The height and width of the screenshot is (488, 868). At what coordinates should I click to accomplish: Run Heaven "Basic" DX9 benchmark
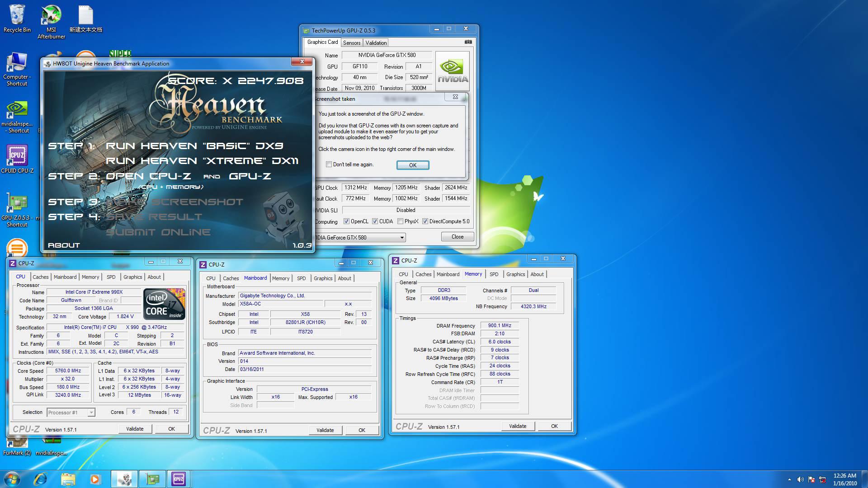coord(194,145)
